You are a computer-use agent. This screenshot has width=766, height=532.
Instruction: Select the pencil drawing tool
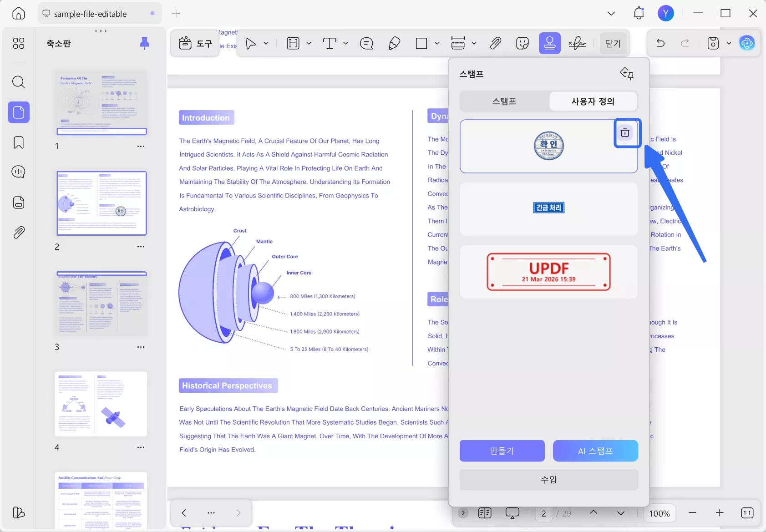(x=394, y=43)
